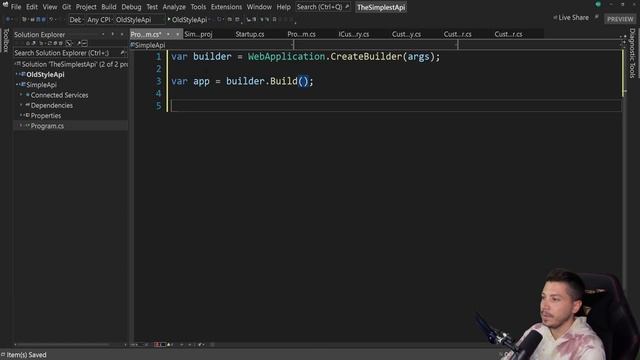Screen dimensions: 640x360
Task: Select the OldStyleApi project node
Action: tap(45, 75)
